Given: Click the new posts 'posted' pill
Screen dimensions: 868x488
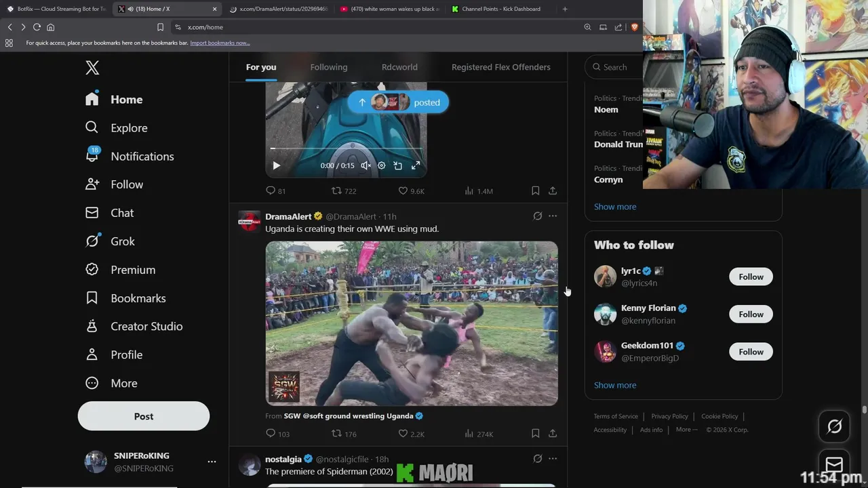Looking at the screenshot, I should [x=398, y=102].
